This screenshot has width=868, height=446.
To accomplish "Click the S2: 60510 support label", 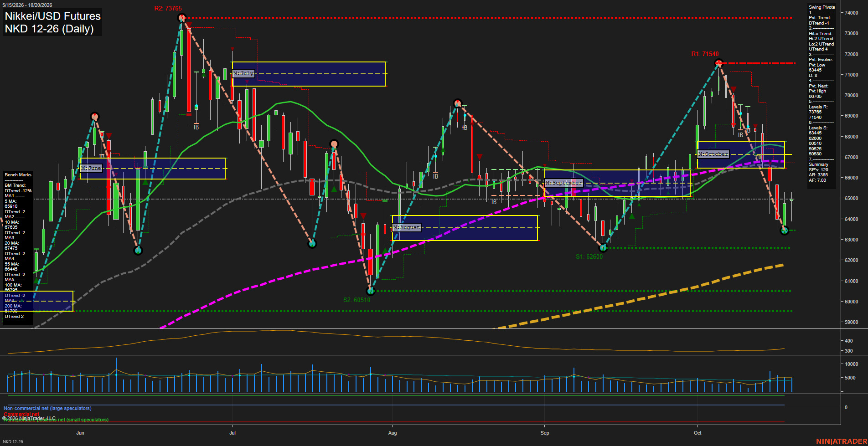I will coord(356,300).
